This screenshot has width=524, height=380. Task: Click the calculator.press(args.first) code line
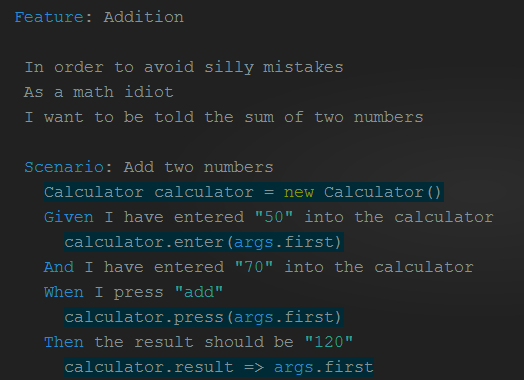click(x=204, y=317)
